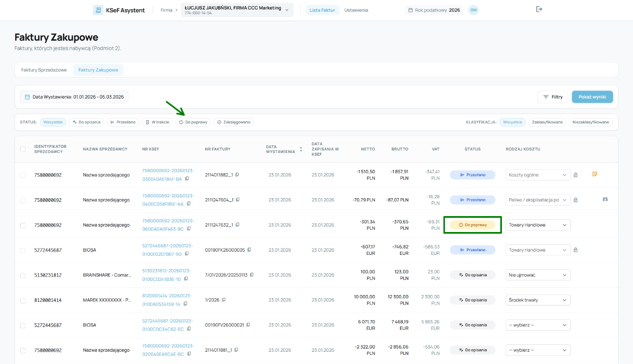Check the row for invoice 2111247604_1
633x364 pixels.
23,200
